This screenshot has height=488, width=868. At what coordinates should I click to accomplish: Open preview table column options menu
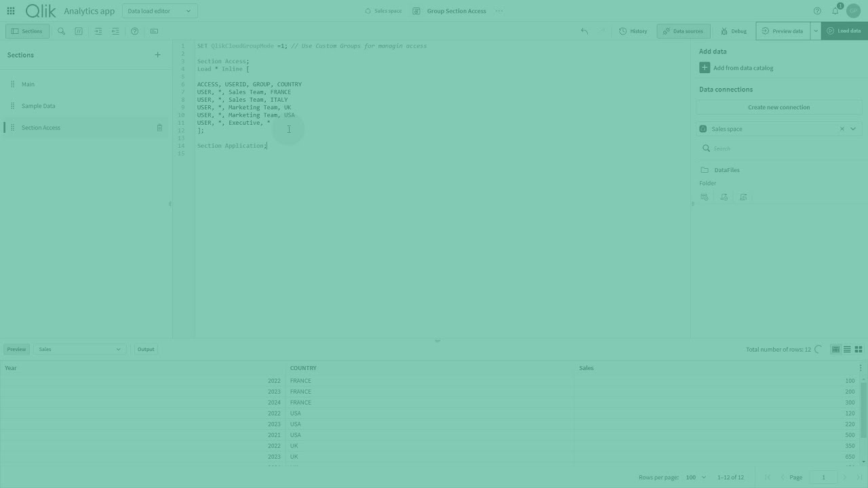[861, 368]
